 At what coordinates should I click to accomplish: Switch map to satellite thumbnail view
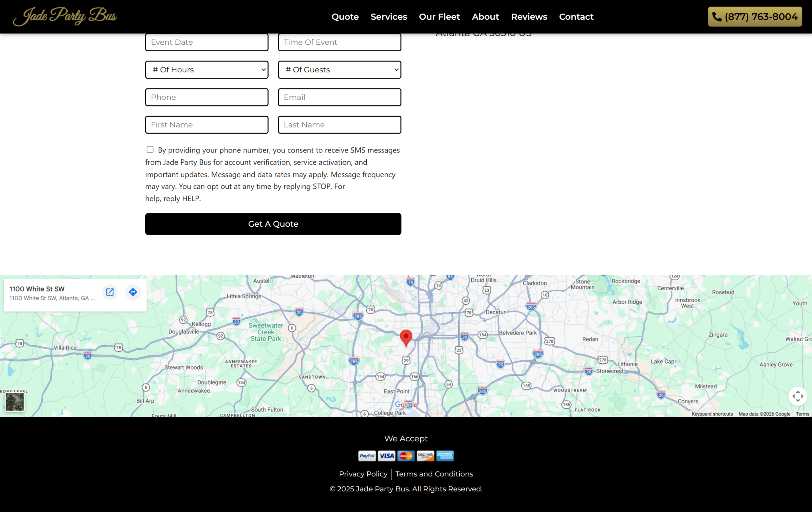pos(15,402)
